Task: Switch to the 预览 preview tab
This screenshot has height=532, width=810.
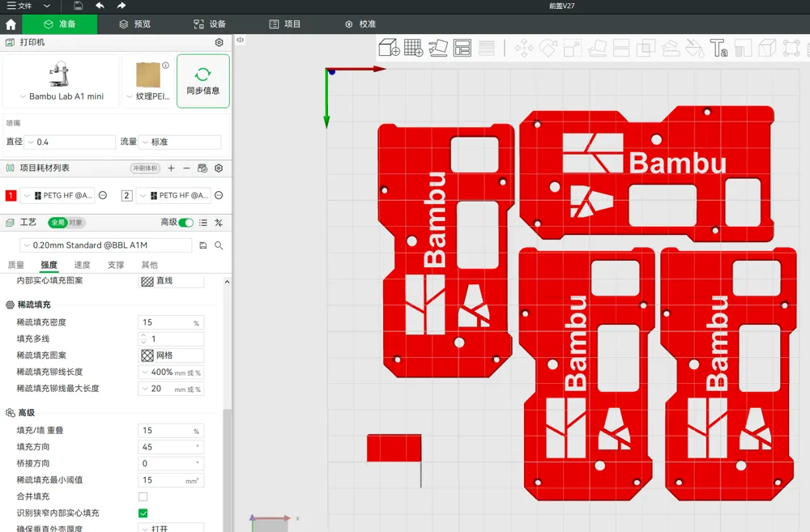Action: click(x=134, y=24)
